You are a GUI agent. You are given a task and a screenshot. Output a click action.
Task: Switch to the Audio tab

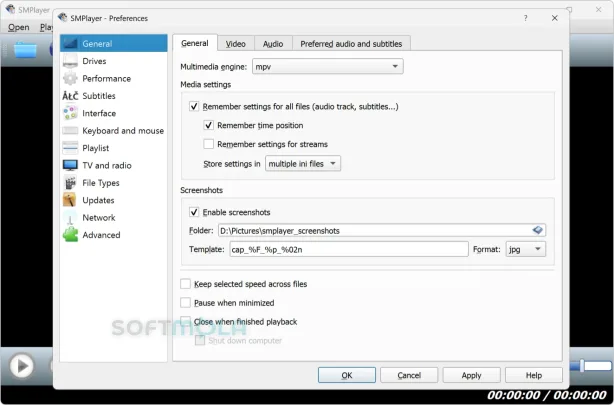pos(273,44)
